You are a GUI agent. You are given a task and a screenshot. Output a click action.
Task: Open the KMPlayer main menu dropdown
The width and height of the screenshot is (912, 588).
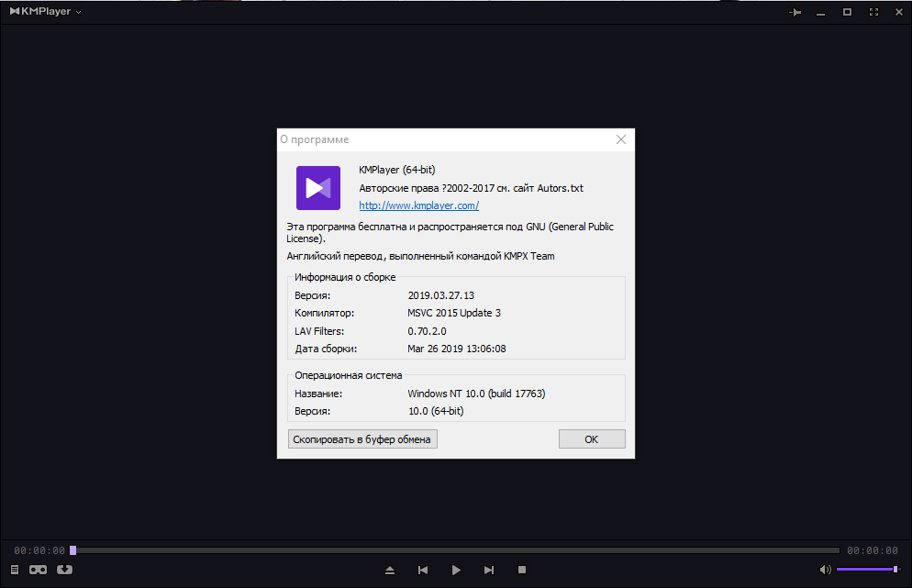45,12
